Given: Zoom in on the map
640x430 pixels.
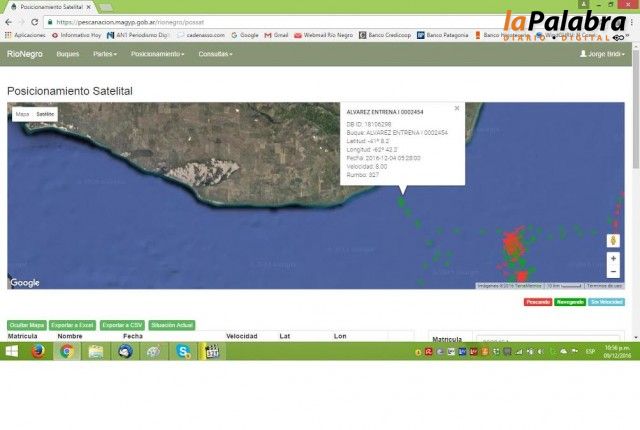Looking at the screenshot, I should [x=613, y=258].
